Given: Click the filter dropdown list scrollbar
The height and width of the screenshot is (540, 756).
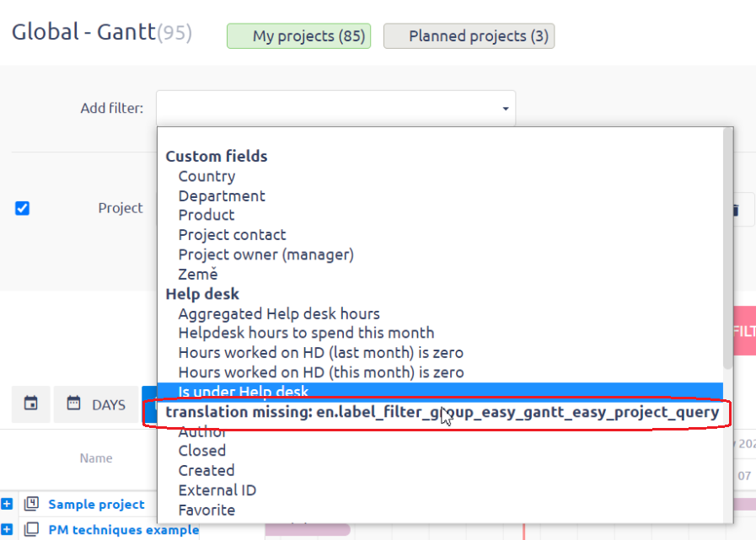Looking at the screenshot, I should pyautogui.click(x=728, y=253).
